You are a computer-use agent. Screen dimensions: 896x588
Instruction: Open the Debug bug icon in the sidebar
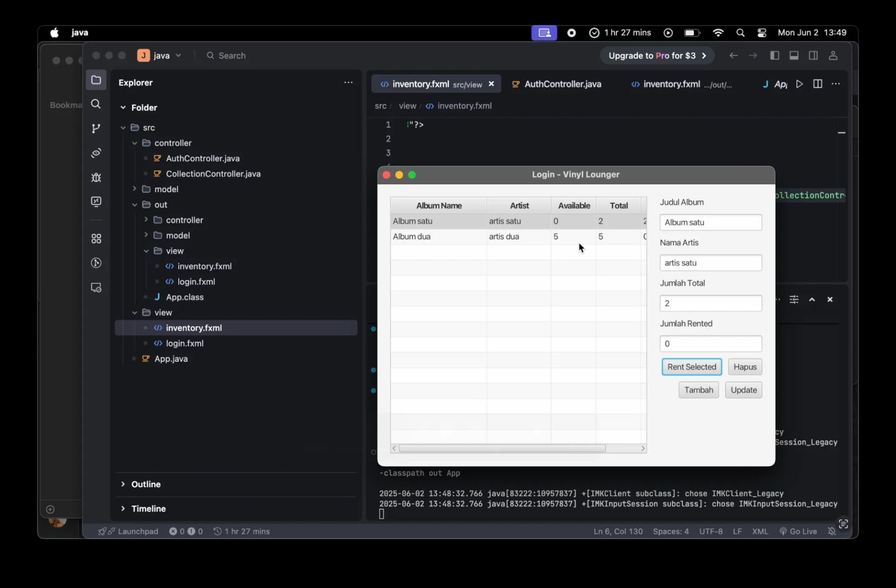coord(96,177)
